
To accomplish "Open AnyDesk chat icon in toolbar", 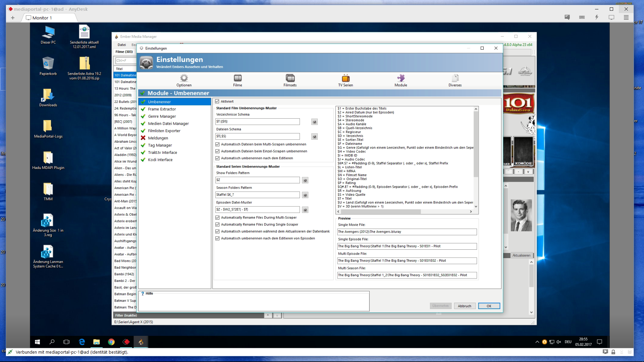I will (567, 17).
